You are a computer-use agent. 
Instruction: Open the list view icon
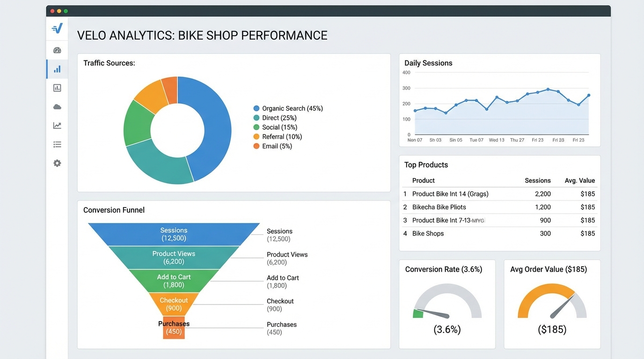tap(57, 144)
